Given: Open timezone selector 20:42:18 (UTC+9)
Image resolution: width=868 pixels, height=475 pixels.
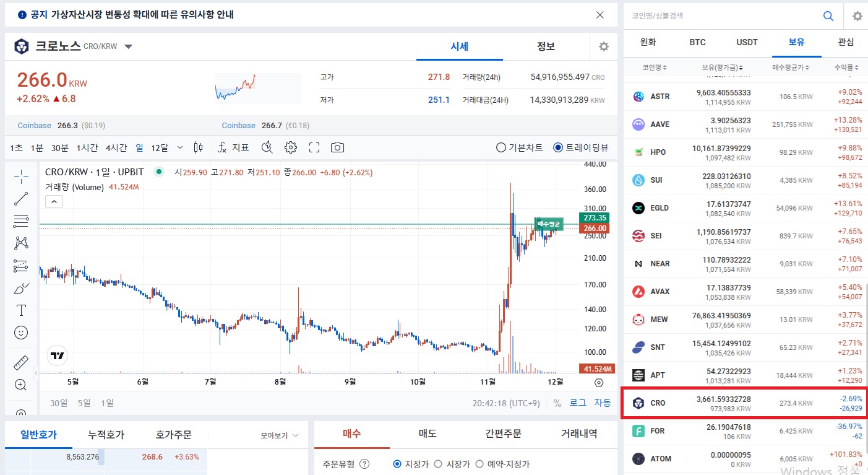Looking at the screenshot, I should (x=506, y=403).
